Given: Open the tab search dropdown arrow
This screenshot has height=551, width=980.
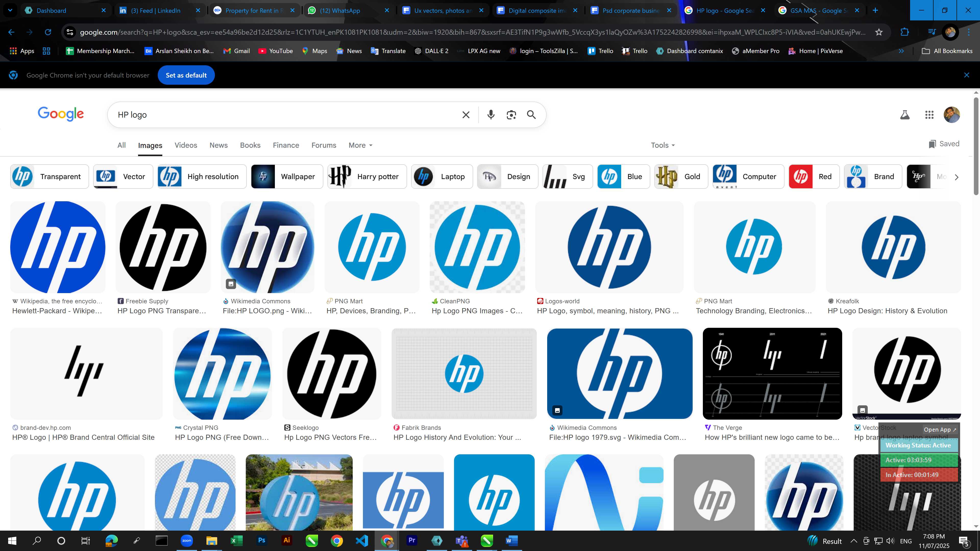Looking at the screenshot, I should coord(10,10).
